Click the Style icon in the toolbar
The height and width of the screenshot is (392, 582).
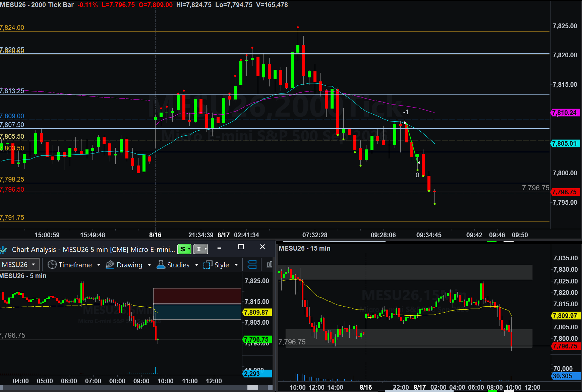coord(208,265)
